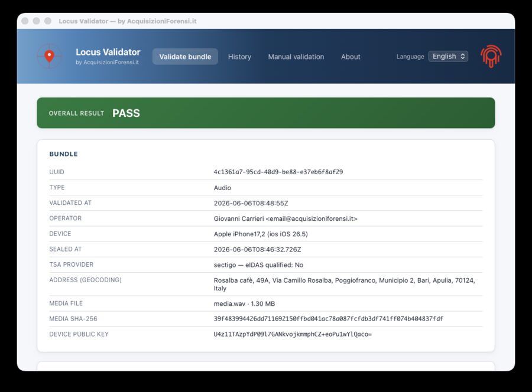Click the media file value media.wav 1.30 MB
This screenshot has height=392, width=532.
click(244, 303)
